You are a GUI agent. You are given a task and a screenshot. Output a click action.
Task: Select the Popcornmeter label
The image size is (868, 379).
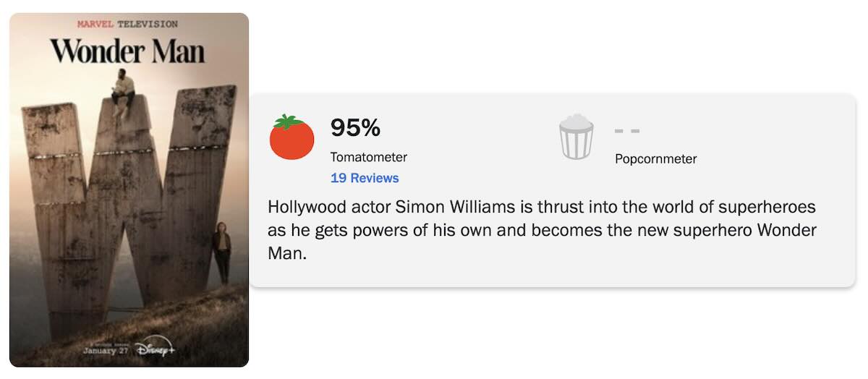tap(655, 159)
